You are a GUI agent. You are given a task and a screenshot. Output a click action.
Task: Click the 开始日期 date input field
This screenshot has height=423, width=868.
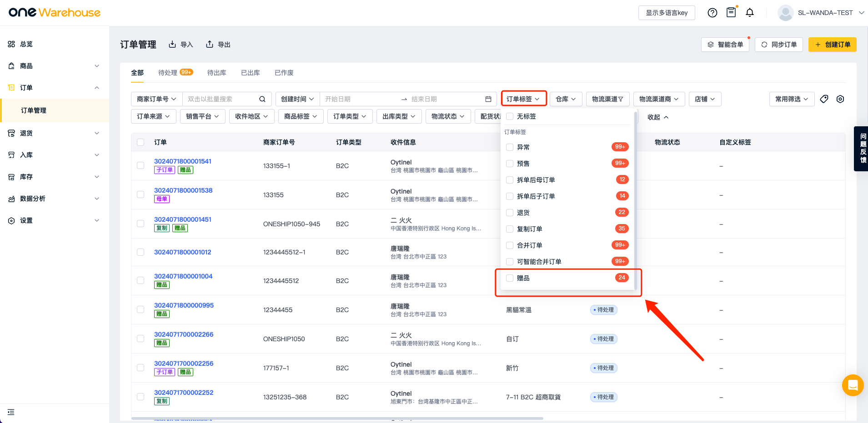359,99
